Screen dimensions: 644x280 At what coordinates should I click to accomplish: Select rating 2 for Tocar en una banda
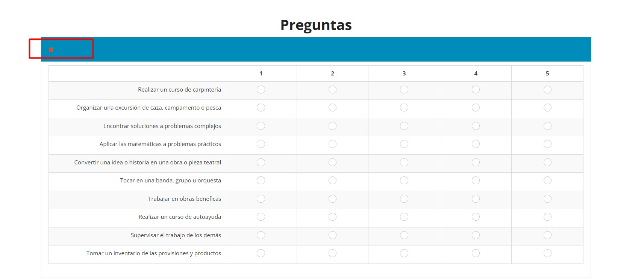click(x=332, y=181)
